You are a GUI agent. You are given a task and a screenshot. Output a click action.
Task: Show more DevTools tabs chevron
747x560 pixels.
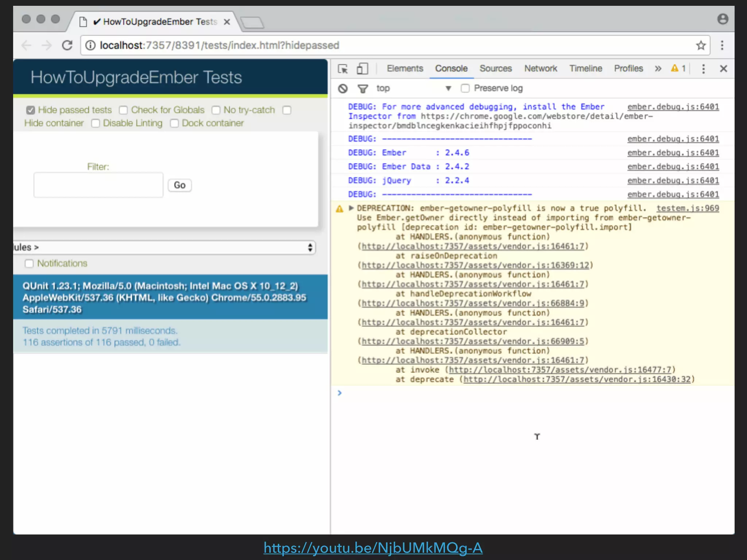coord(658,69)
